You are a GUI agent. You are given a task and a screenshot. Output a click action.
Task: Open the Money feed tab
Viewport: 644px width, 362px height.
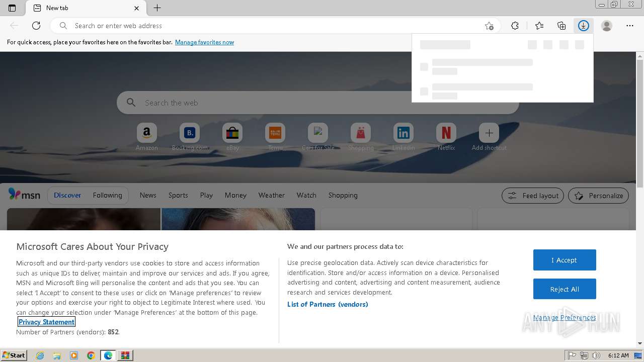235,195
